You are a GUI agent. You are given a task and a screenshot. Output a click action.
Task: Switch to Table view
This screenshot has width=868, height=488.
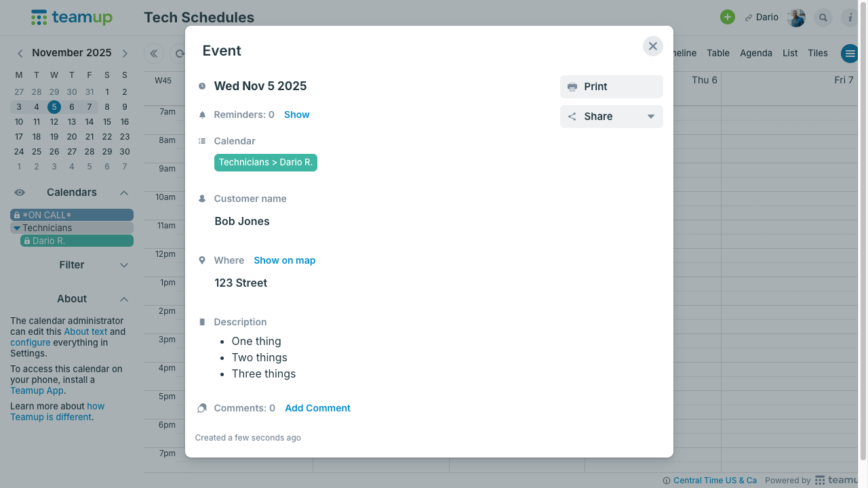(718, 53)
